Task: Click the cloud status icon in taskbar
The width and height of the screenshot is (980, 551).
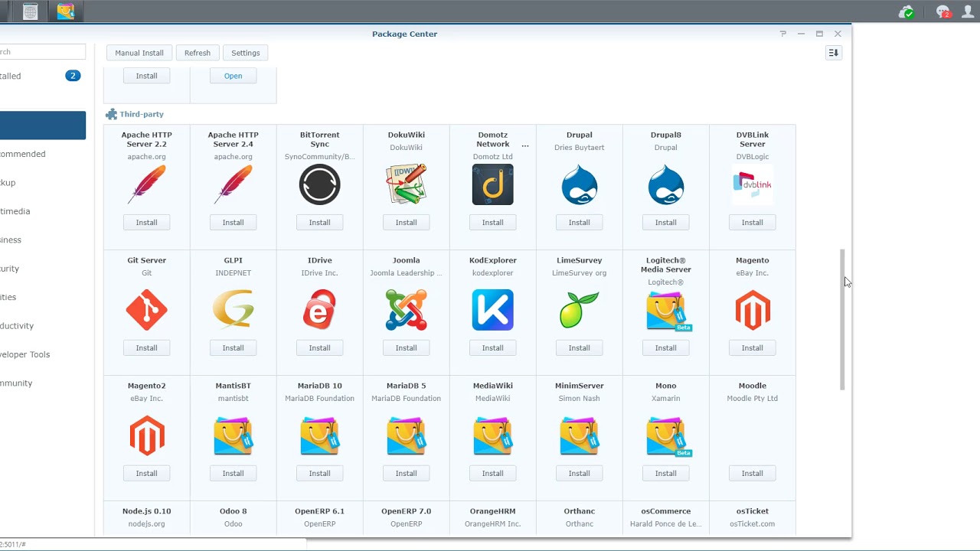Action: (x=906, y=11)
